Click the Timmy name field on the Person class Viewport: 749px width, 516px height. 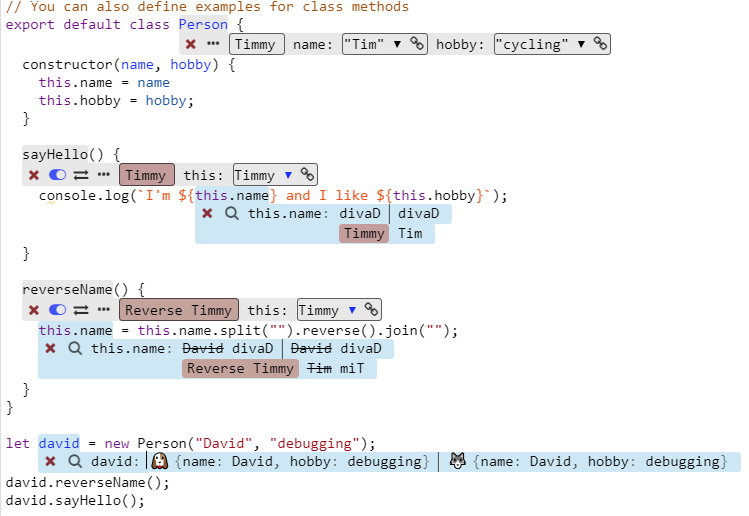[257, 44]
